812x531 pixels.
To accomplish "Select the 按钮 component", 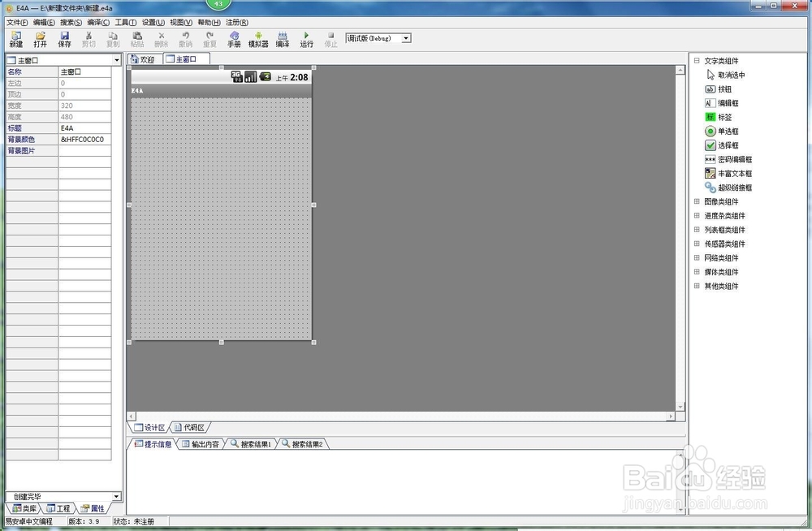I will (719, 89).
